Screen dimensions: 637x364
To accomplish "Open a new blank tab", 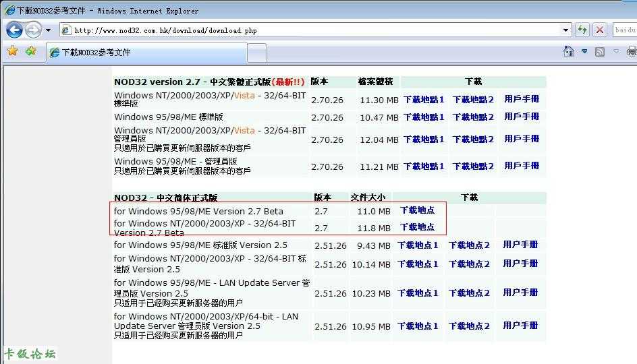I will tap(256, 53).
